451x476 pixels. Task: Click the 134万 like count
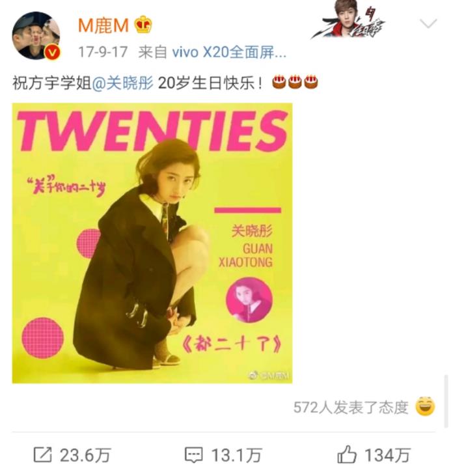tap(387, 455)
